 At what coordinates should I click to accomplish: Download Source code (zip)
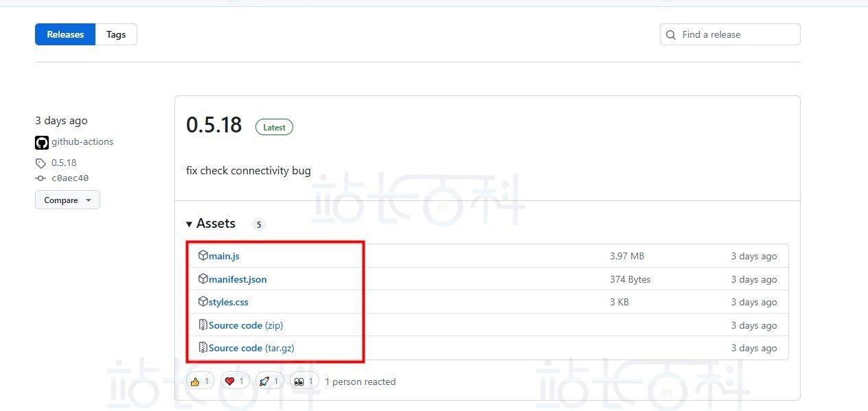pyautogui.click(x=246, y=325)
